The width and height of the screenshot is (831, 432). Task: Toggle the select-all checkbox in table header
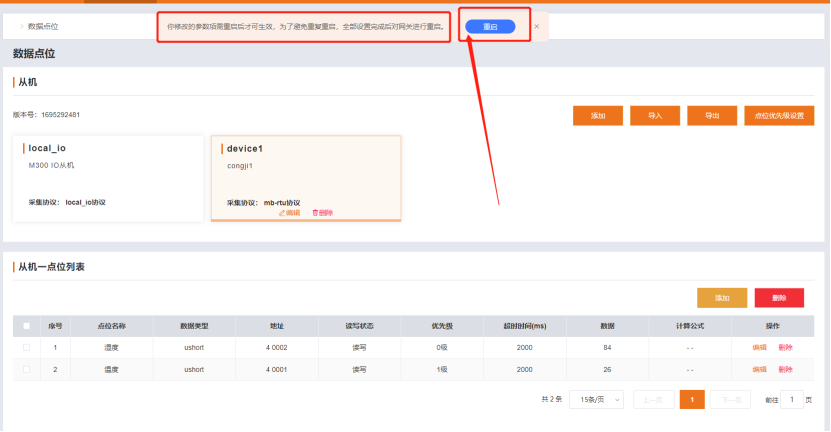(27, 325)
